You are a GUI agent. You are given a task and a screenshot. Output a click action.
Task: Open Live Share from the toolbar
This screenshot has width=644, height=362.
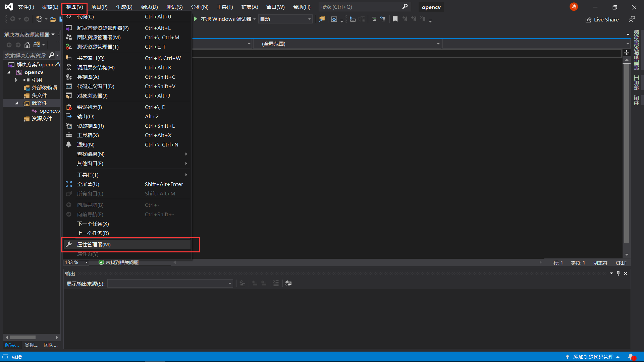[x=602, y=19]
